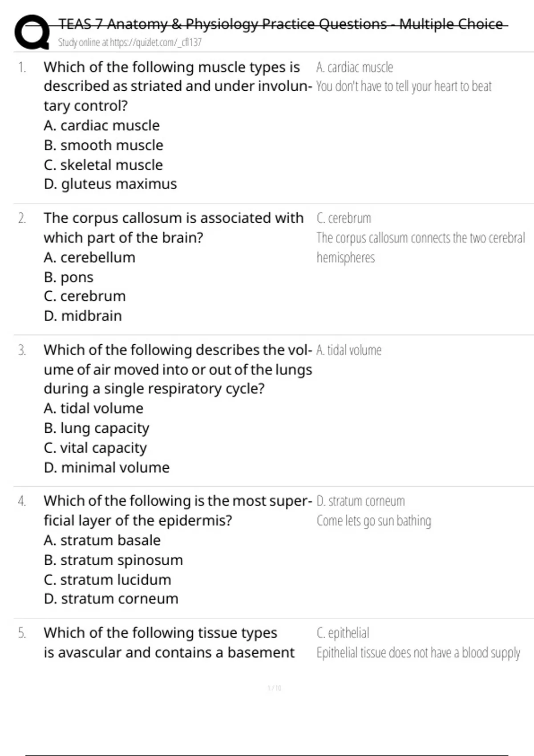
Task: Click the page number indicator 1/10
Action: tap(274, 688)
